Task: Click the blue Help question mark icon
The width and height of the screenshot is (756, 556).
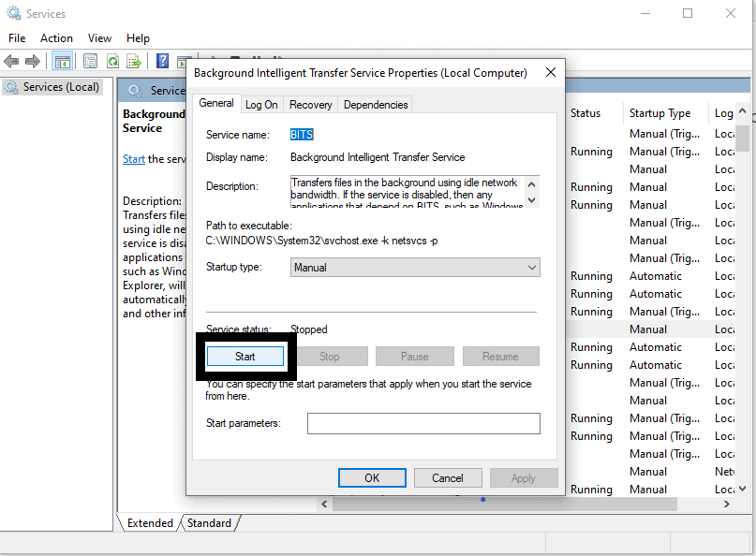Action: coord(163,61)
